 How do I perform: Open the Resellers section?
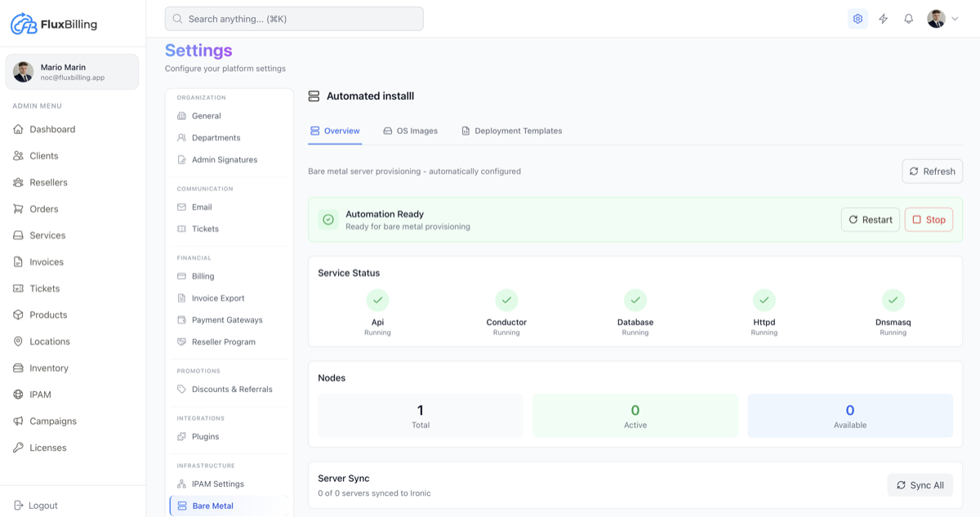point(49,182)
